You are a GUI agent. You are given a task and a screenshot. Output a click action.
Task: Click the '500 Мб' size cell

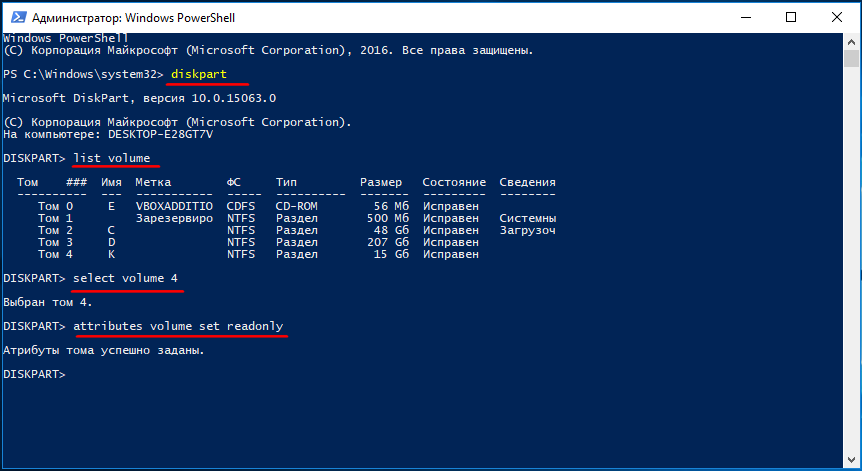tap(388, 218)
